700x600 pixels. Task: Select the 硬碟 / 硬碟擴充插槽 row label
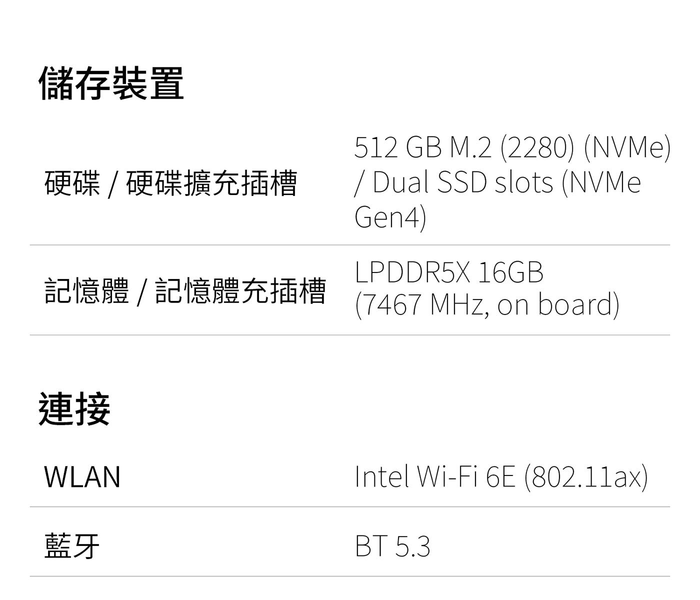tap(170, 183)
